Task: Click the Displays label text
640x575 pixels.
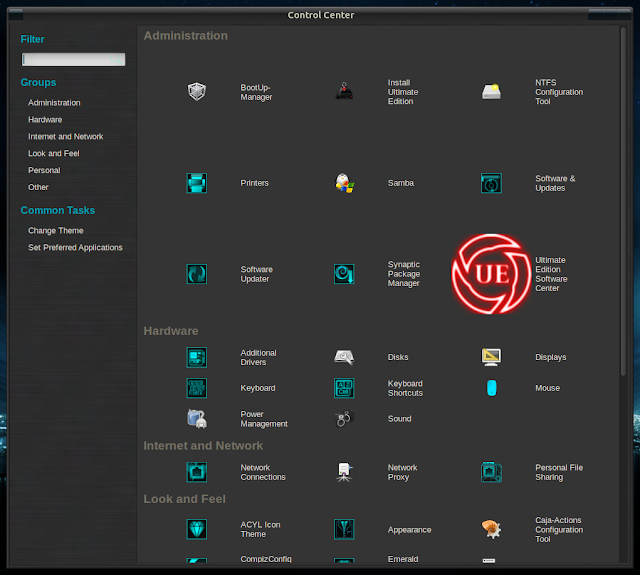Action: 551,357
